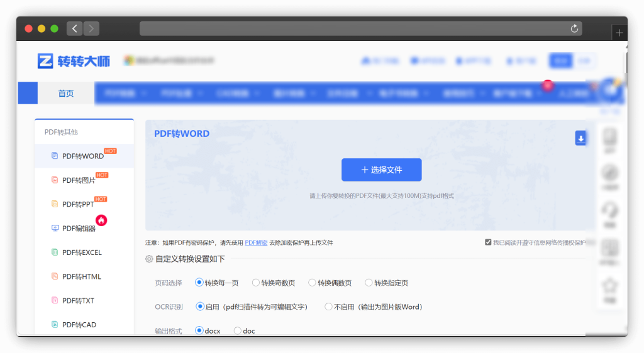The height and width of the screenshot is (353, 644).
Task: Click the browser address bar
Action: click(x=360, y=28)
